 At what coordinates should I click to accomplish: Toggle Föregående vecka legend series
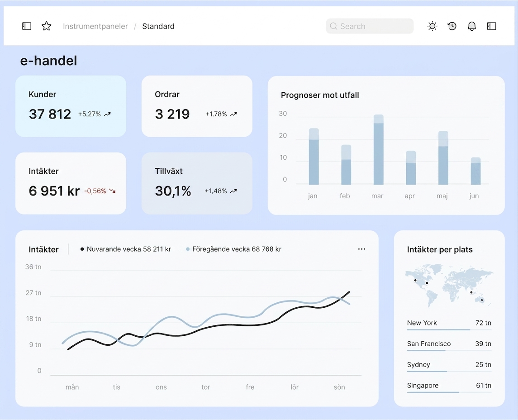233,249
